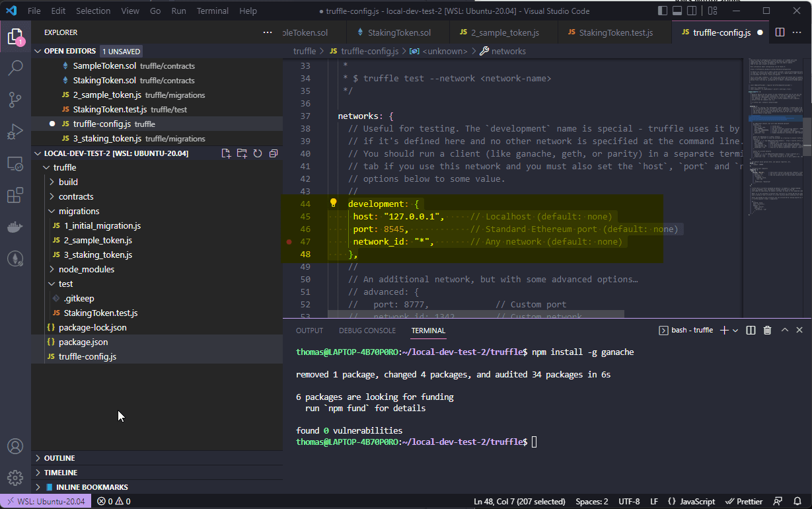Open 3_staking_token.js under migrations folder
The width and height of the screenshot is (812, 509).
[x=98, y=255]
